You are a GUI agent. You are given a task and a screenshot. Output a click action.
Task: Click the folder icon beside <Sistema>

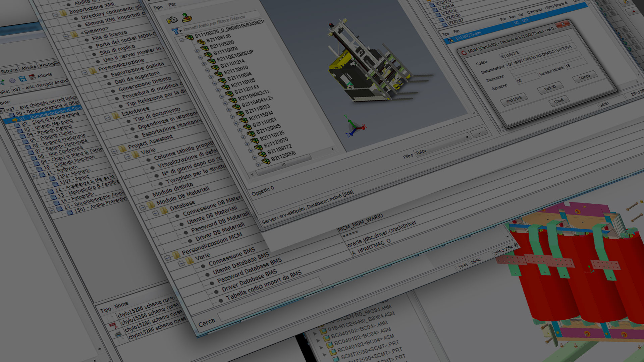[74, 35]
